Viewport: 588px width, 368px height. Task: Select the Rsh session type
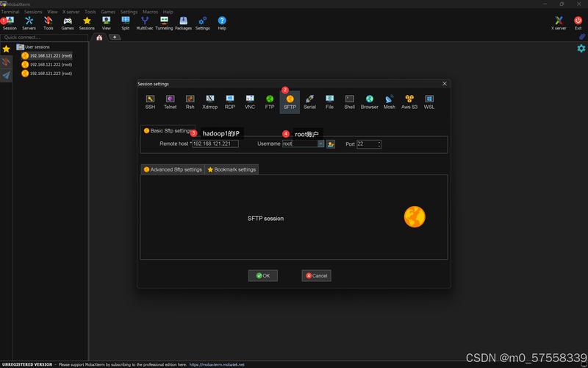click(x=190, y=102)
